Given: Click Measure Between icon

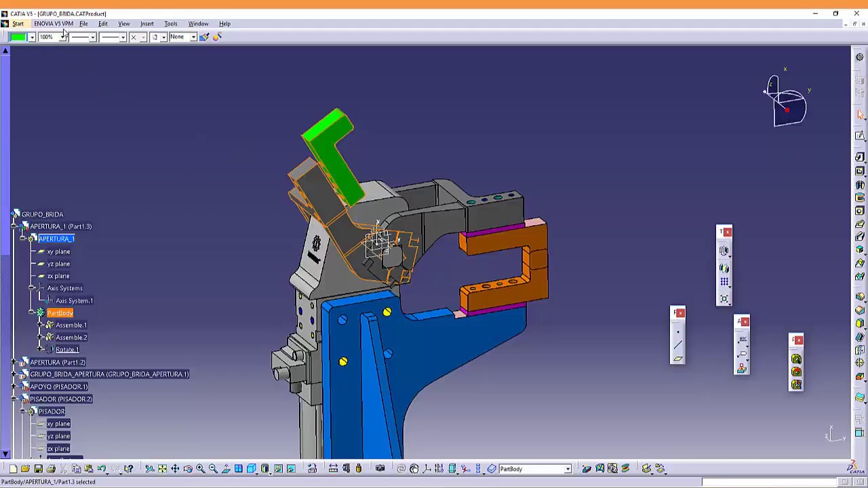Looking at the screenshot, I should [x=333, y=468].
